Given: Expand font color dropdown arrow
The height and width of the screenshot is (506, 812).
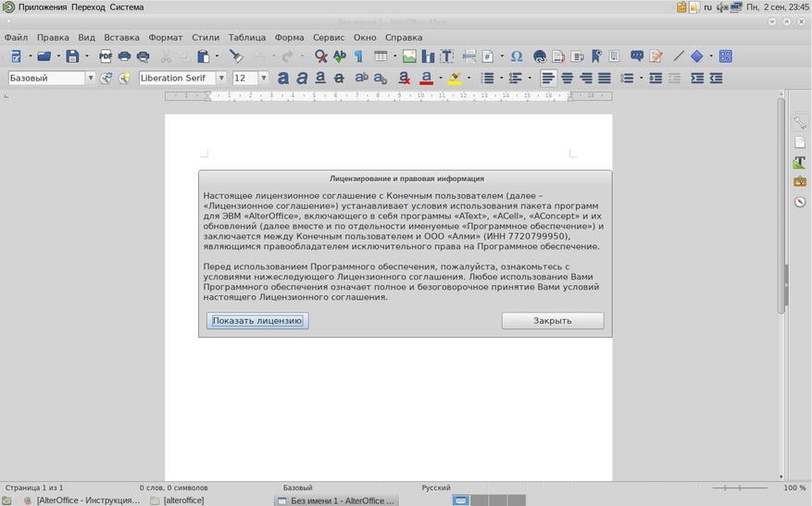Looking at the screenshot, I should coord(440,78).
